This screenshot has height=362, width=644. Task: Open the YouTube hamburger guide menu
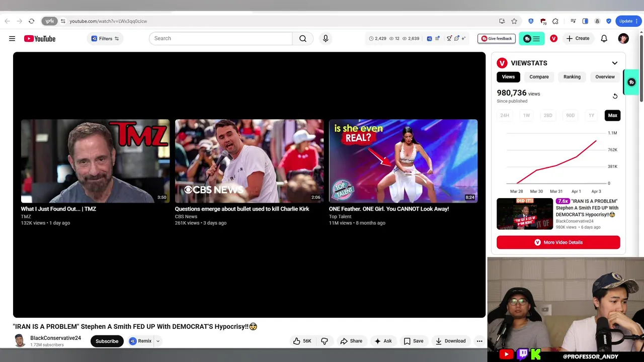point(12,39)
